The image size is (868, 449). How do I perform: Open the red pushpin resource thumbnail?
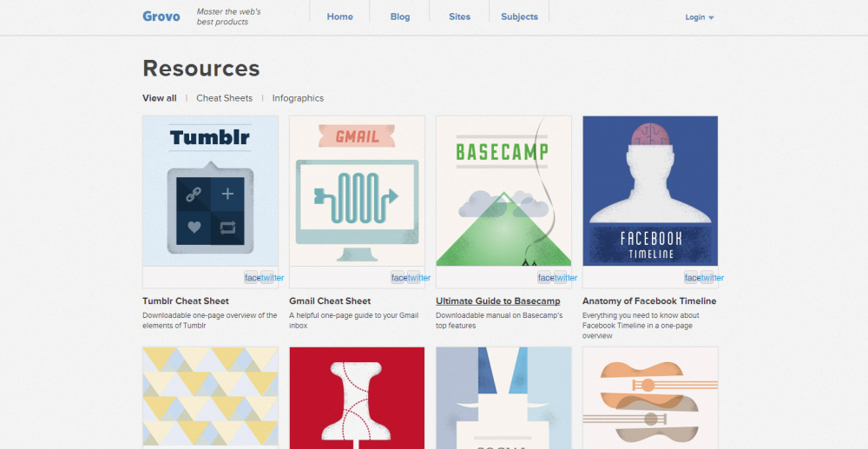[357, 397]
